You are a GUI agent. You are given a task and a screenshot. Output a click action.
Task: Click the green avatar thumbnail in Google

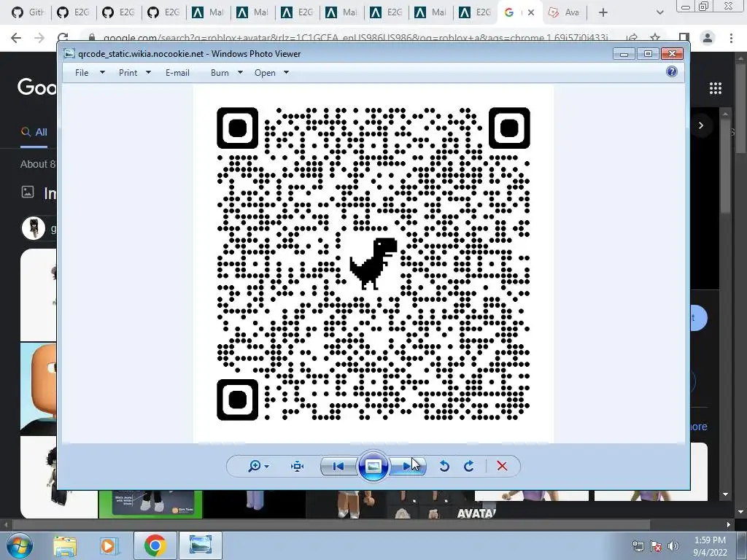[x=150, y=504]
